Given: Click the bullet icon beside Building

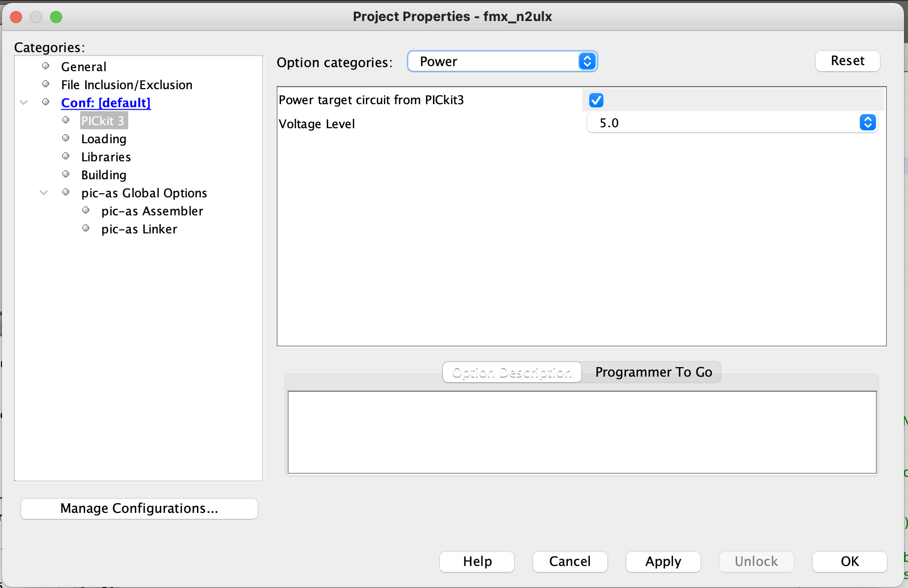Looking at the screenshot, I should 66,174.
